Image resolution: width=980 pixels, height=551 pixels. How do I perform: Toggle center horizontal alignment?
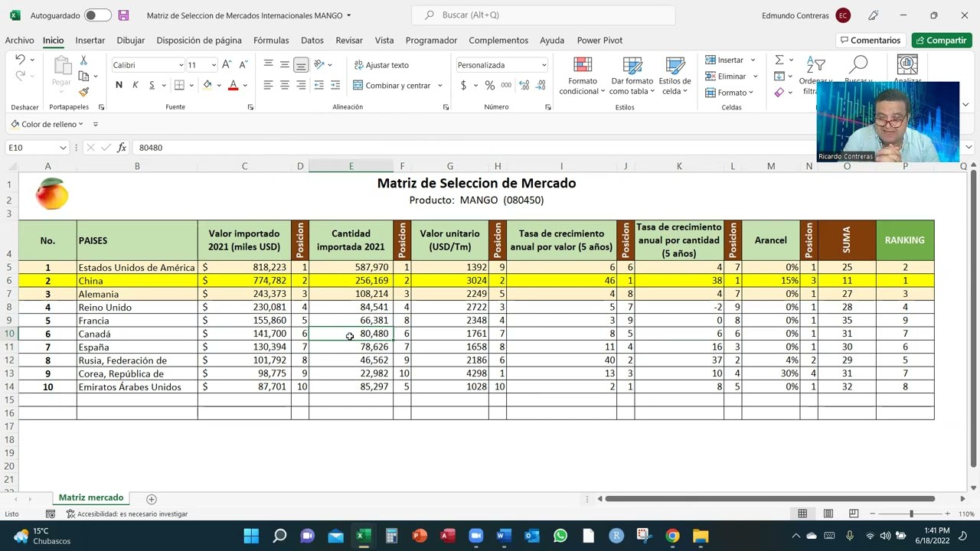(x=285, y=85)
